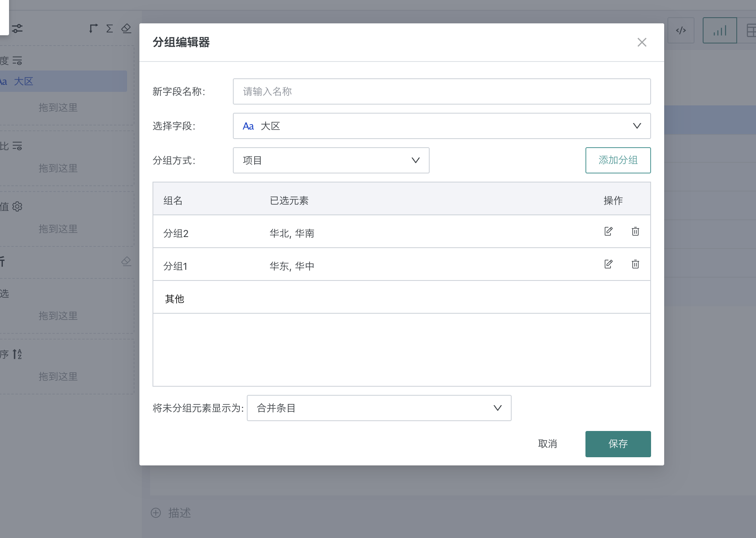Viewport: 756px width, 538px height.
Task: Select the 其他 group row
Action: tap(175, 299)
